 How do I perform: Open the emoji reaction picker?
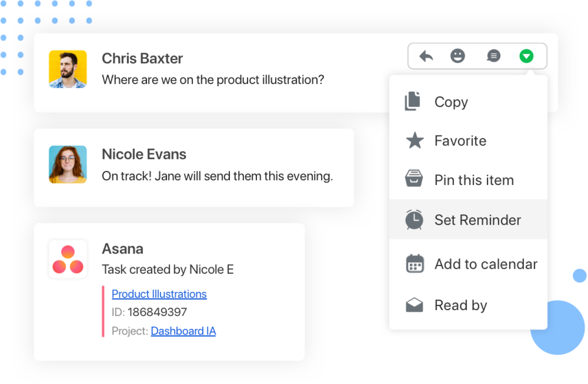coord(457,56)
